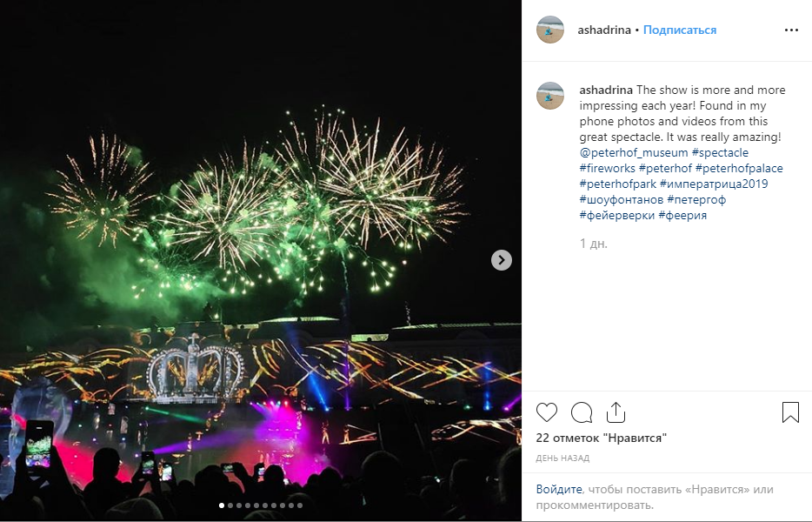Open comments via speech bubble icon
This screenshot has width=812, height=522.
point(582,412)
